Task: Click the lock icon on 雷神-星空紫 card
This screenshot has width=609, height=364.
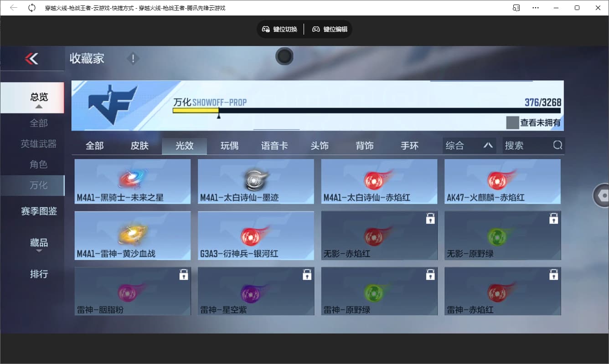Action: point(307,274)
